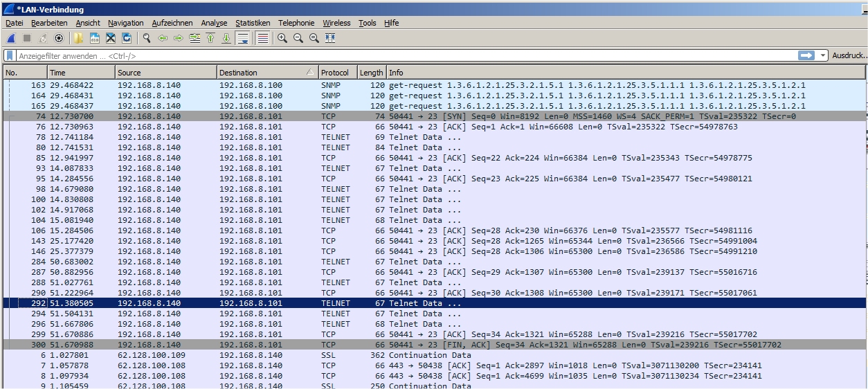868x389 pixels.
Task: Go to the first packet arrow icon
Action: pos(210,38)
